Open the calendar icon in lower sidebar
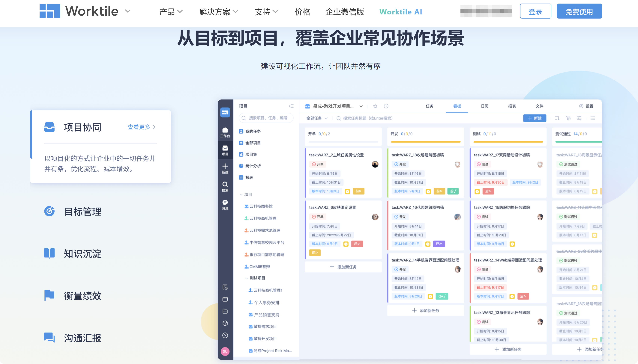This screenshot has height=364, width=638. [225, 299]
